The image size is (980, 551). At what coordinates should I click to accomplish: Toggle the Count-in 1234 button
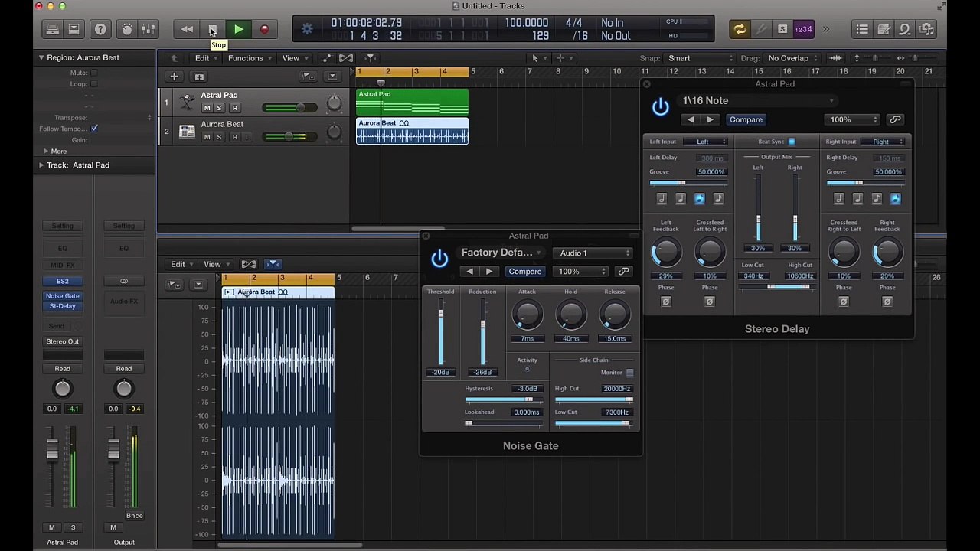(x=804, y=30)
